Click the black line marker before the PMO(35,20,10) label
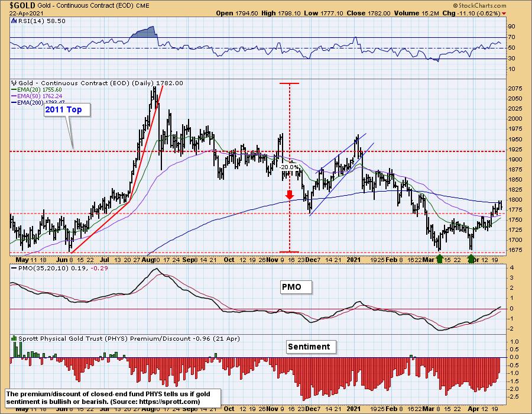The height and width of the screenshot is (414, 532). 14,268
